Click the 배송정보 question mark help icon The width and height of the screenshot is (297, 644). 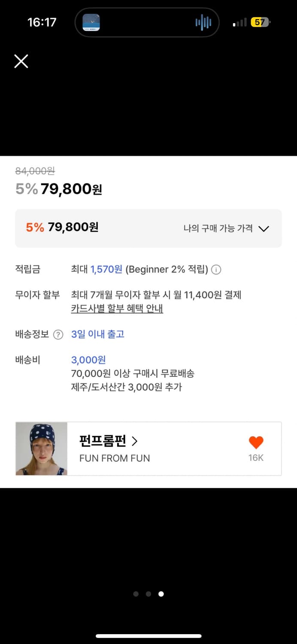[x=58, y=334]
